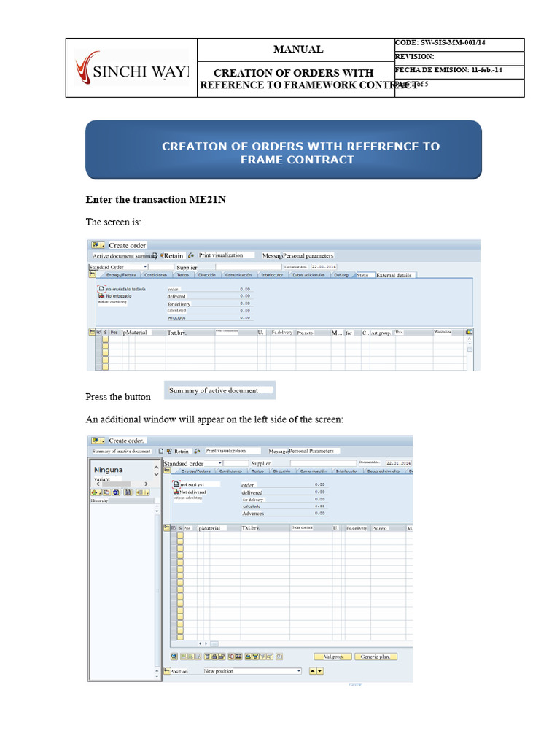This screenshot has width=560, height=747.
Task: Click left arrow of variant horizontal scroller
Action: pos(98,484)
